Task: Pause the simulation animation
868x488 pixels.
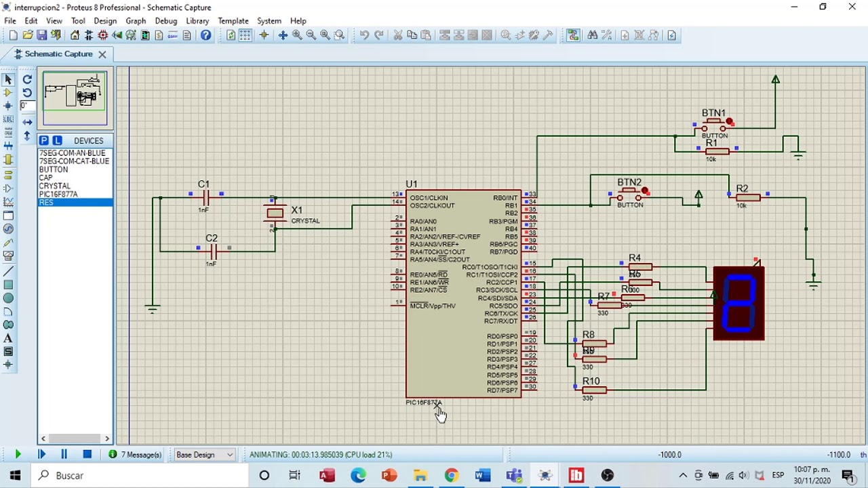Action: click(x=64, y=455)
